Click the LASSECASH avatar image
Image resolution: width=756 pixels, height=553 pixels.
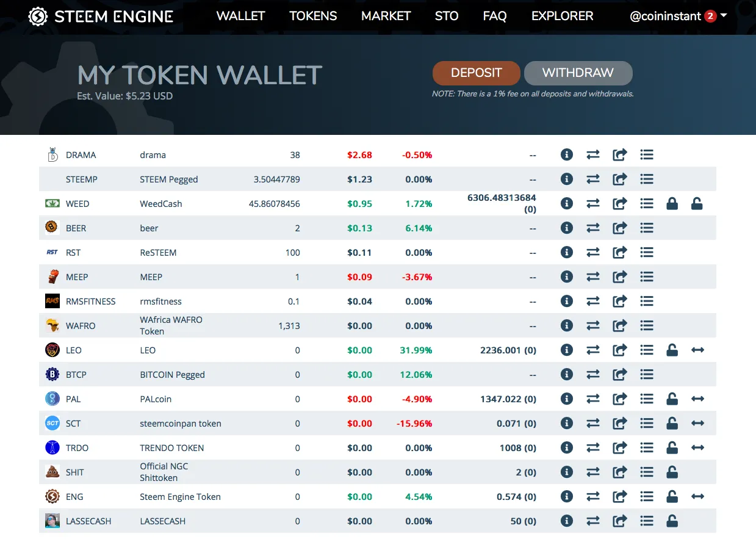pos(52,521)
